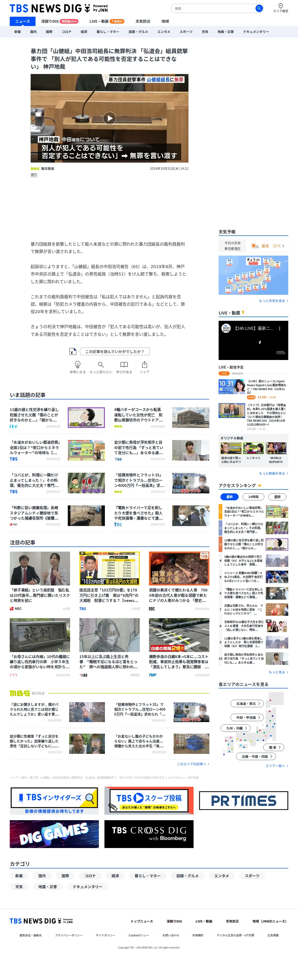Image resolution: width=298 pixels, height=980 pixels.
Task: Go to the TBS NEWS DIG header logo
Action: point(59,8)
